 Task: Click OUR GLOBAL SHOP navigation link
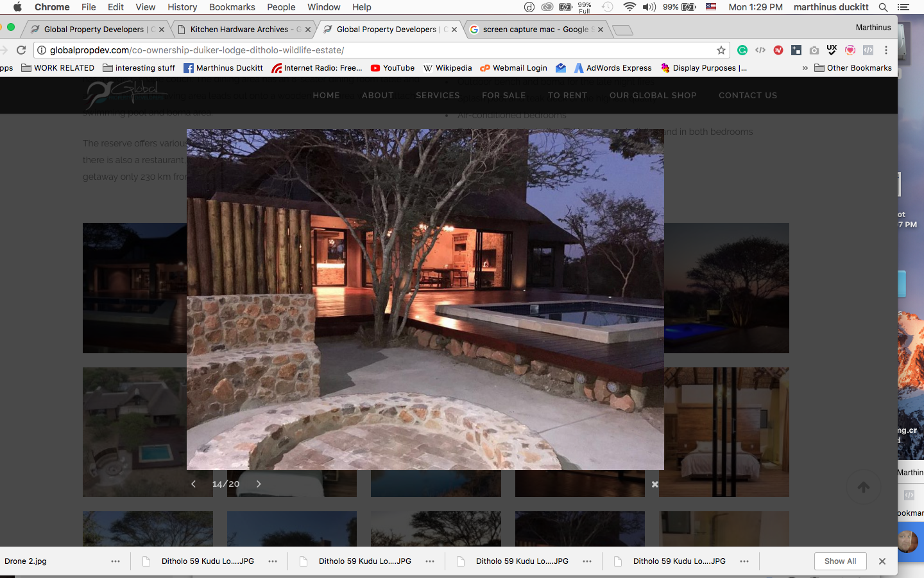pos(653,95)
